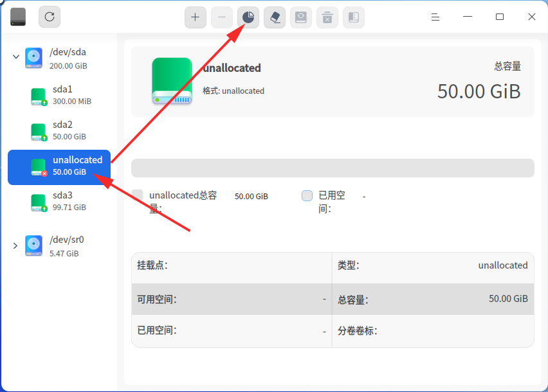This screenshot has width=548, height=392.
Task: Refresh the disk list
Action: click(50, 17)
